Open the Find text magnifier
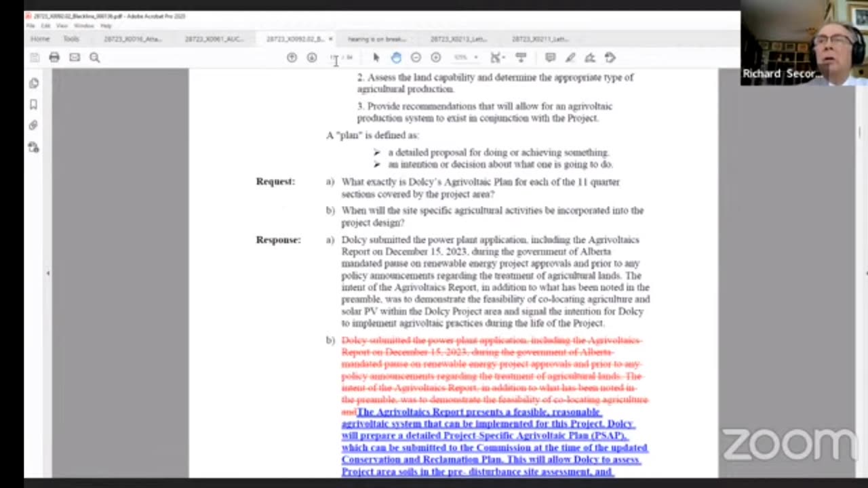The width and height of the screenshot is (868, 488). (x=95, y=58)
